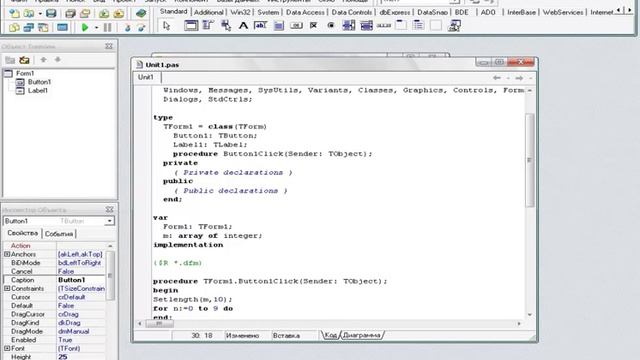Select the RadioButton component in palette
The width and height of the screenshot is (640, 360).
[x=331, y=26]
